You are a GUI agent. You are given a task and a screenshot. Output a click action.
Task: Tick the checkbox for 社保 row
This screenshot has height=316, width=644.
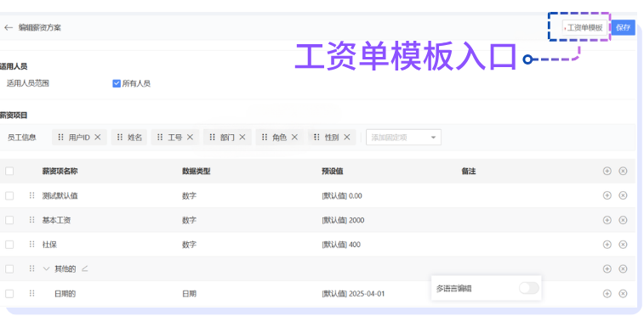point(9,245)
